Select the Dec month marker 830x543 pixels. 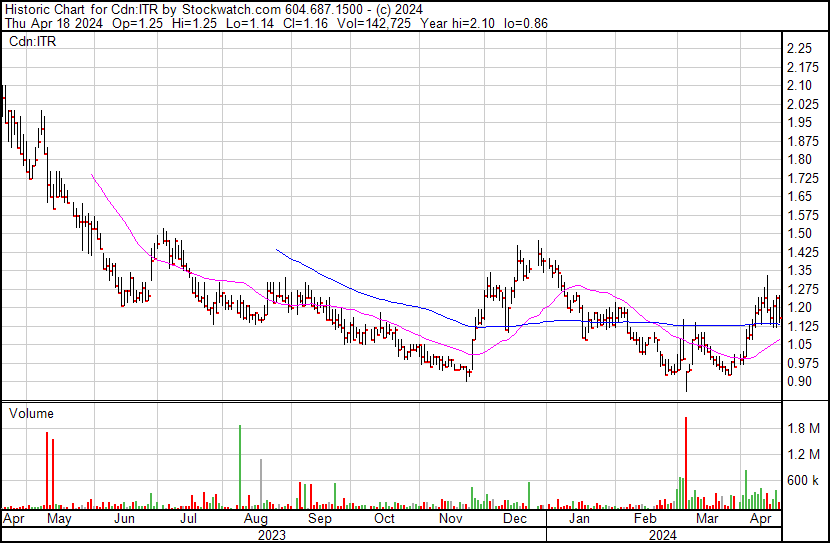(x=515, y=520)
